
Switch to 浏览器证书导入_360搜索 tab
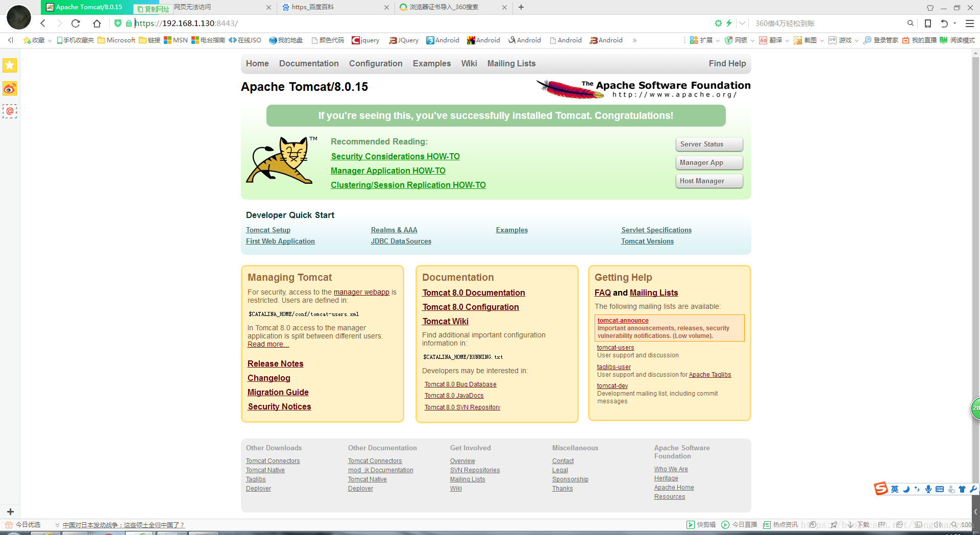tap(453, 7)
